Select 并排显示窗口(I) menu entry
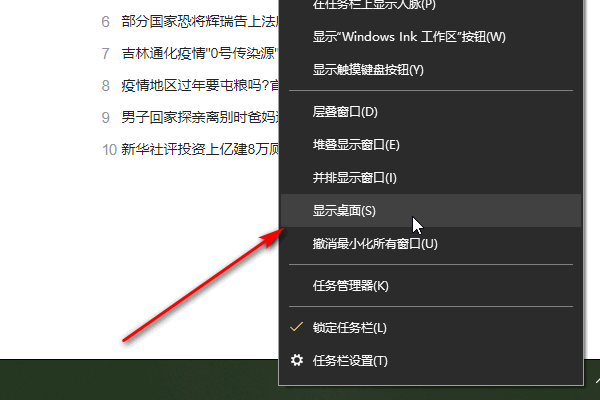Screen dimensions: 600x400 (431, 178)
